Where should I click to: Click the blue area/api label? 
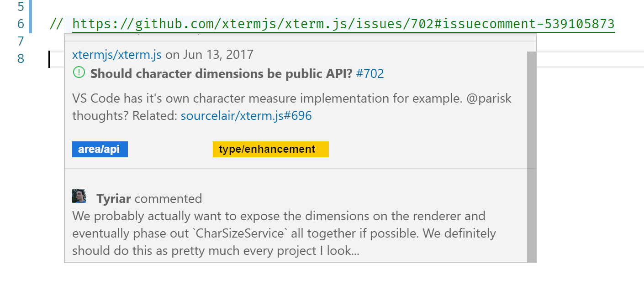click(x=100, y=149)
